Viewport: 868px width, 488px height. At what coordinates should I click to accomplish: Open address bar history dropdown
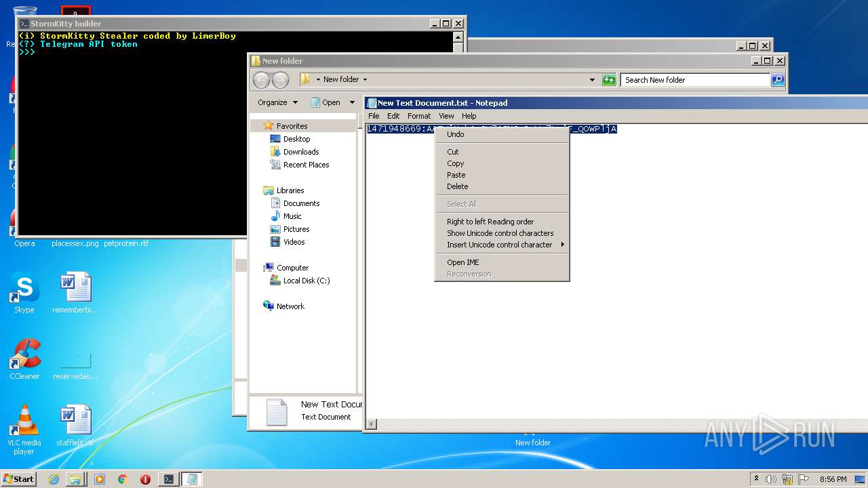tap(593, 80)
